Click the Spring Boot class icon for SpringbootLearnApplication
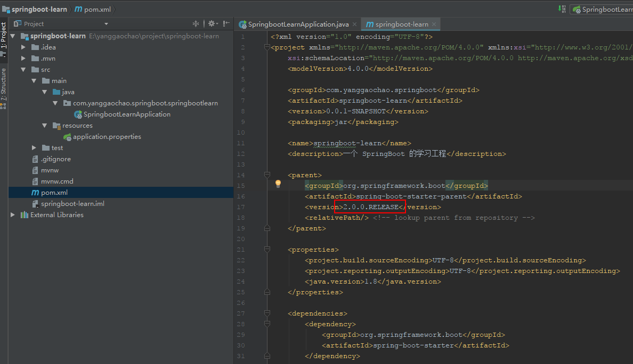 78,114
